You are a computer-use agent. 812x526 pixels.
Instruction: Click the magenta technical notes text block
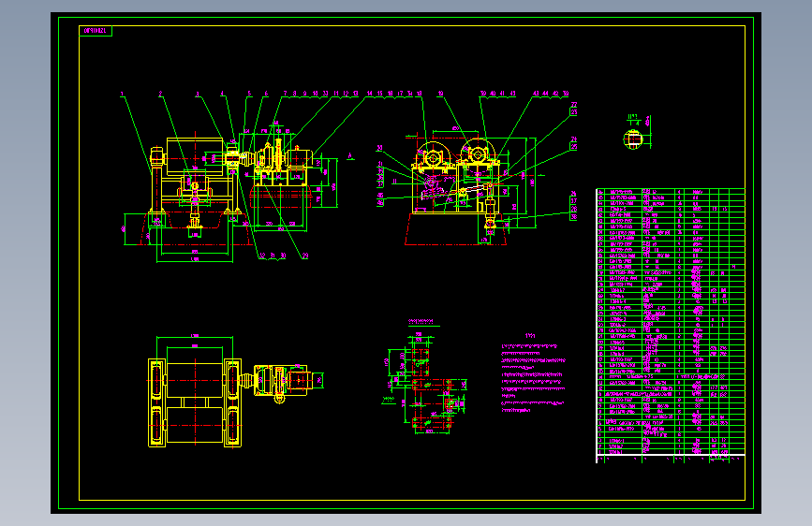pos(534,373)
